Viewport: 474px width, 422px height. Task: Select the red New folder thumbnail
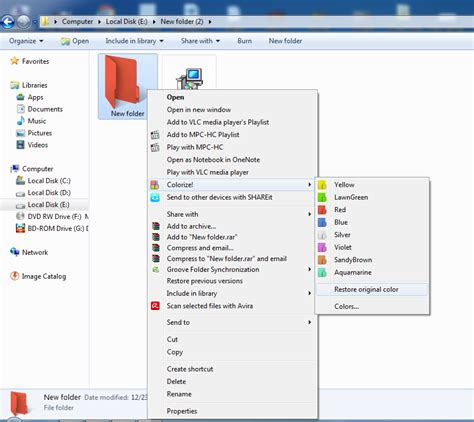[x=128, y=86]
